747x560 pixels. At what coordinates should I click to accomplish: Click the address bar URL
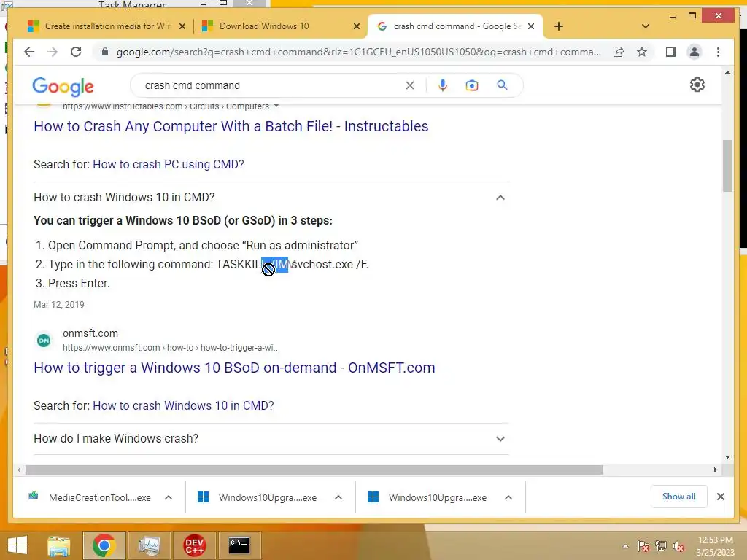click(358, 52)
